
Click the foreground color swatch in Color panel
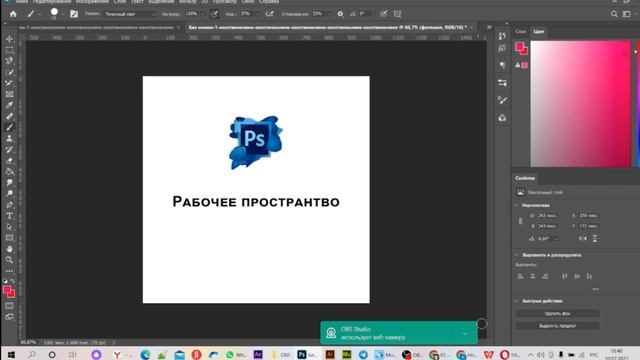(x=519, y=47)
